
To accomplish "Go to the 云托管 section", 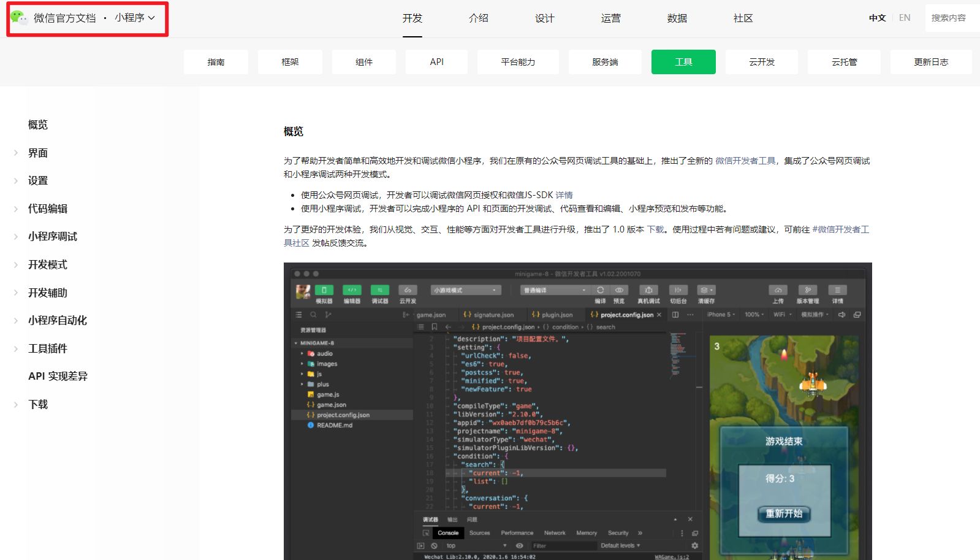I will 845,62.
